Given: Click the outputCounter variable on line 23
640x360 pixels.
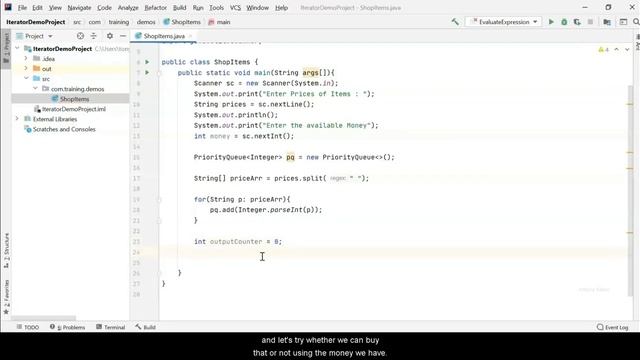Looking at the screenshot, I should pyautogui.click(x=236, y=242).
